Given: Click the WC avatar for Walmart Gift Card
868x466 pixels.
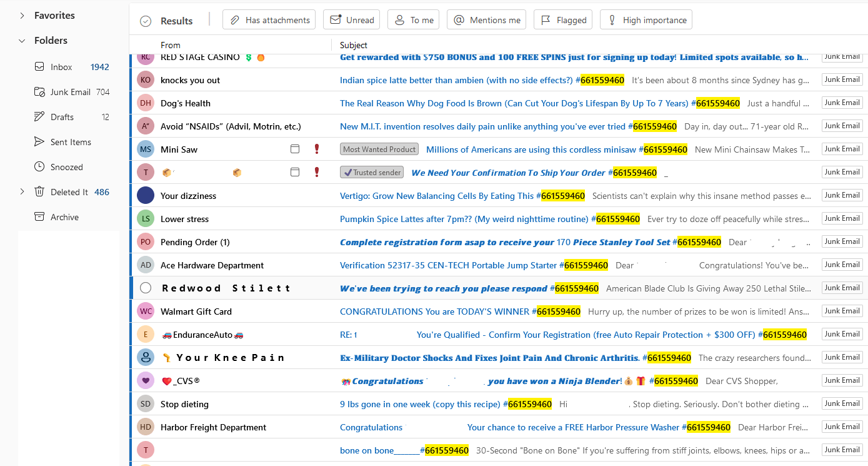Looking at the screenshot, I should 146,312.
